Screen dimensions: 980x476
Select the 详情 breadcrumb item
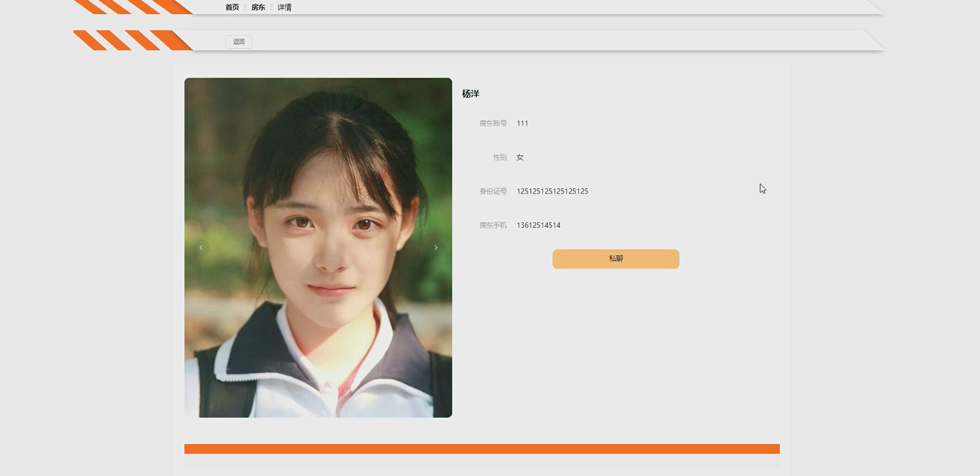[x=284, y=7]
